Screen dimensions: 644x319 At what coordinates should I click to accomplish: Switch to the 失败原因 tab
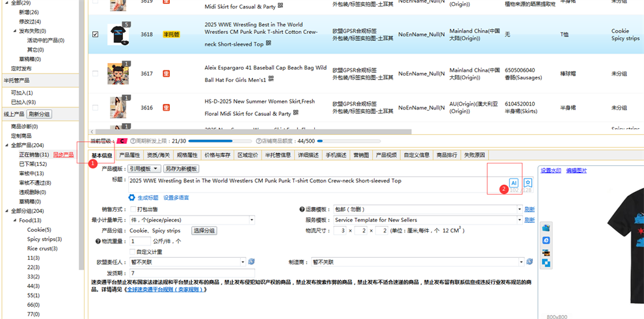click(x=474, y=156)
